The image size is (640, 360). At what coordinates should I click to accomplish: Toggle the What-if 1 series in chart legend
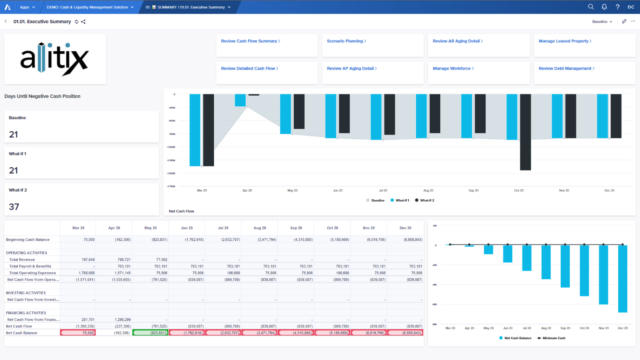(x=400, y=200)
